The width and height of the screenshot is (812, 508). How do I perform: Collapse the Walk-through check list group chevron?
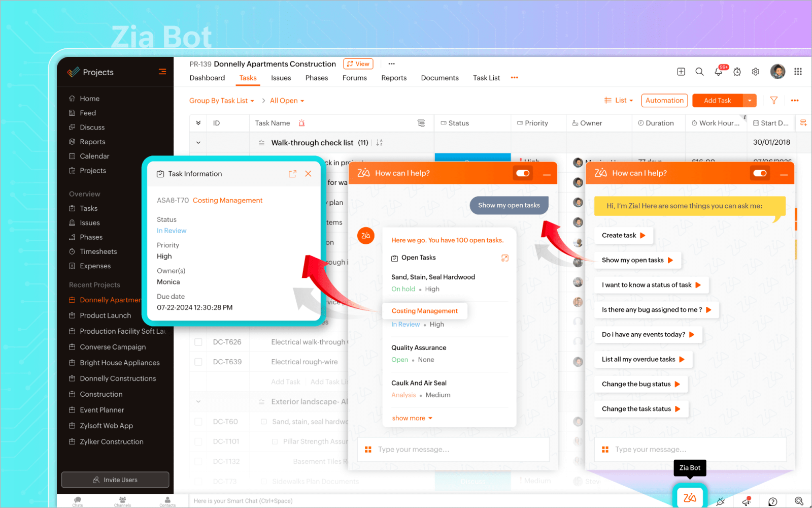(198, 143)
